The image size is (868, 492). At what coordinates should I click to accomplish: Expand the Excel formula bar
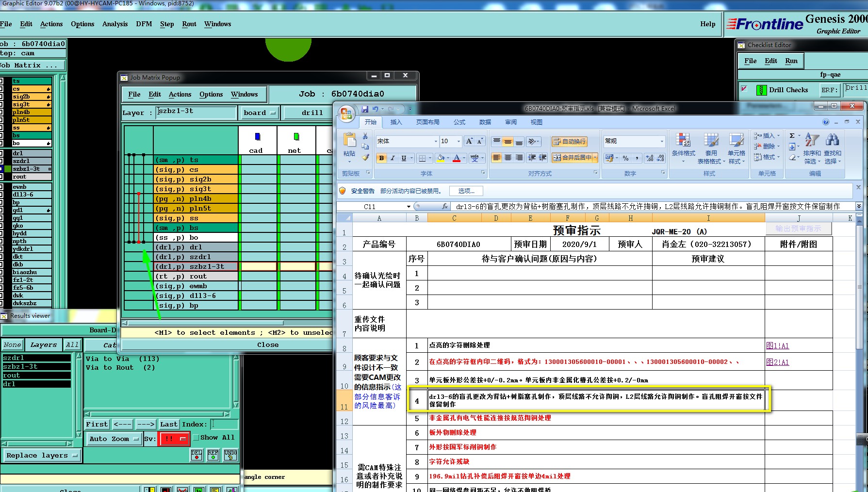[x=858, y=206]
